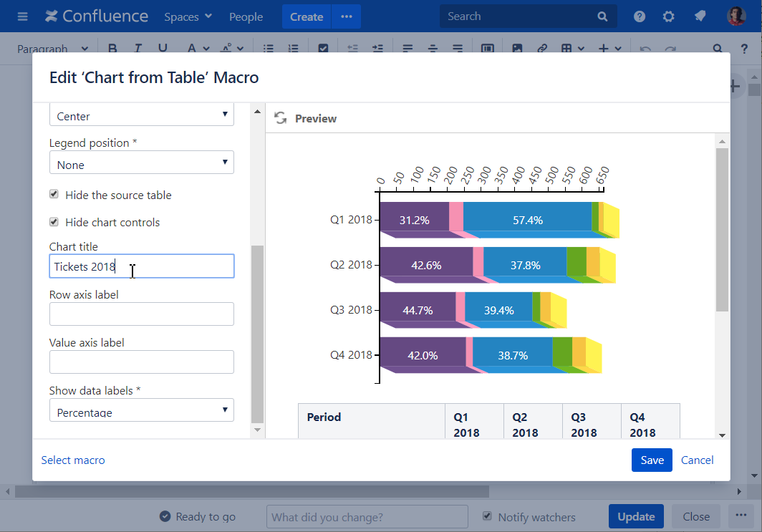This screenshot has width=762, height=532.
Task: Open the Center alignment dropdown
Action: point(141,115)
